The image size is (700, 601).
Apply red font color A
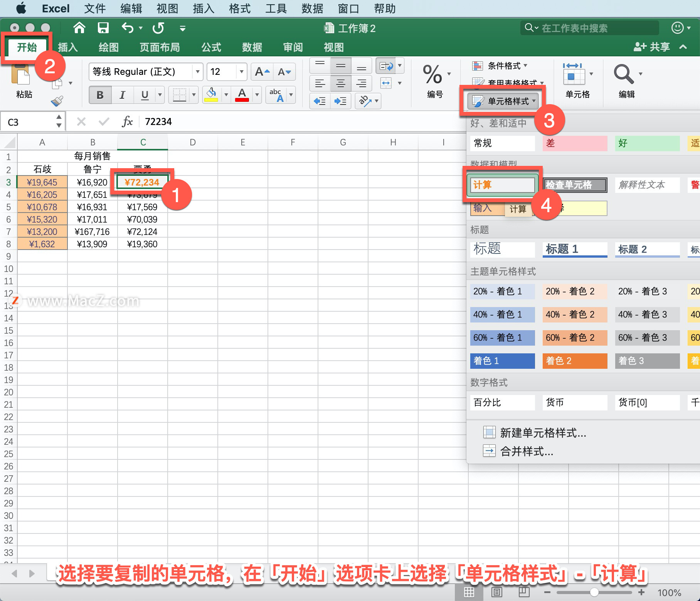click(242, 95)
